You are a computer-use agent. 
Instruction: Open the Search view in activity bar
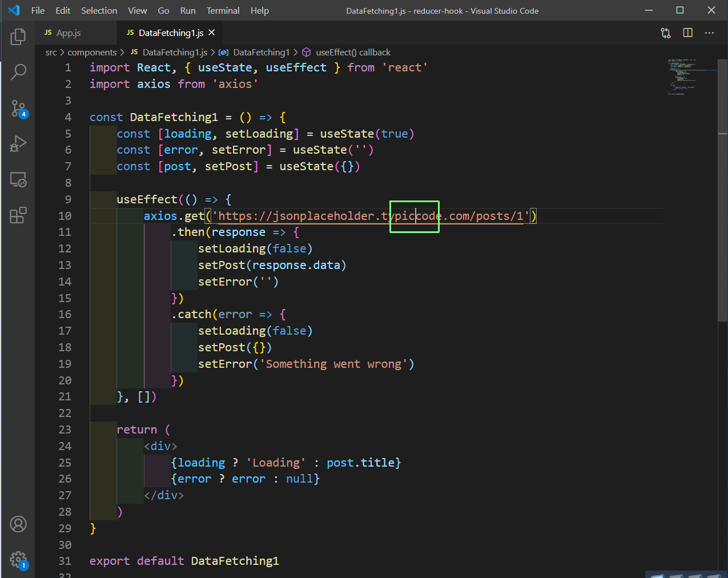click(x=18, y=72)
